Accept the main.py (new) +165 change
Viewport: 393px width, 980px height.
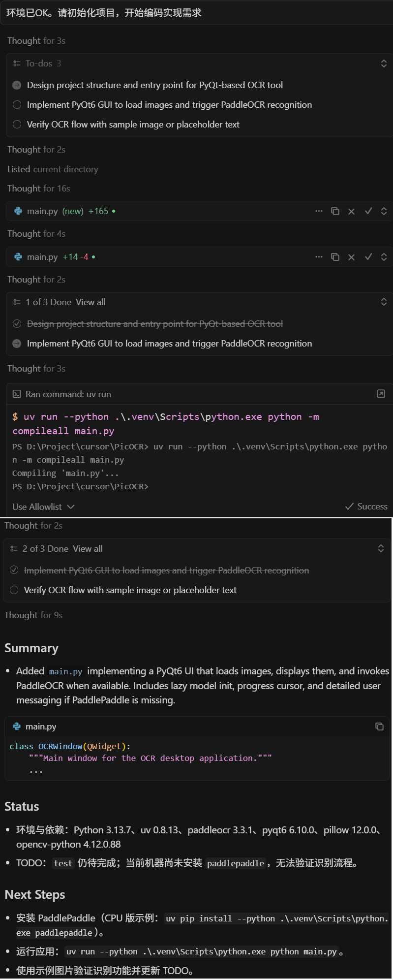click(x=368, y=211)
